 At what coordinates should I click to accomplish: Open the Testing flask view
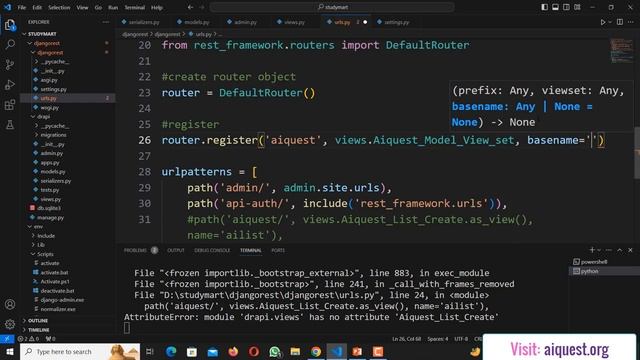pos(10,124)
